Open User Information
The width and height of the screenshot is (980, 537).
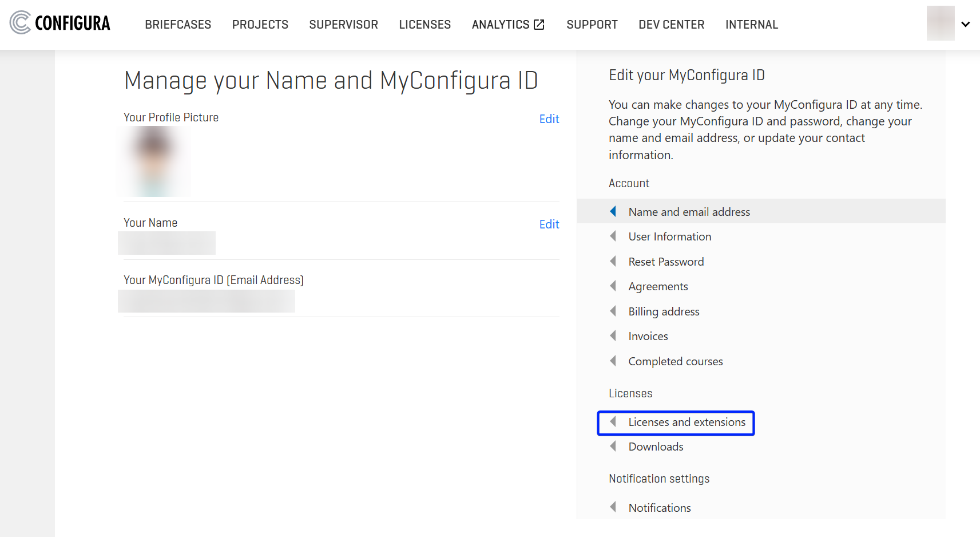670,236
